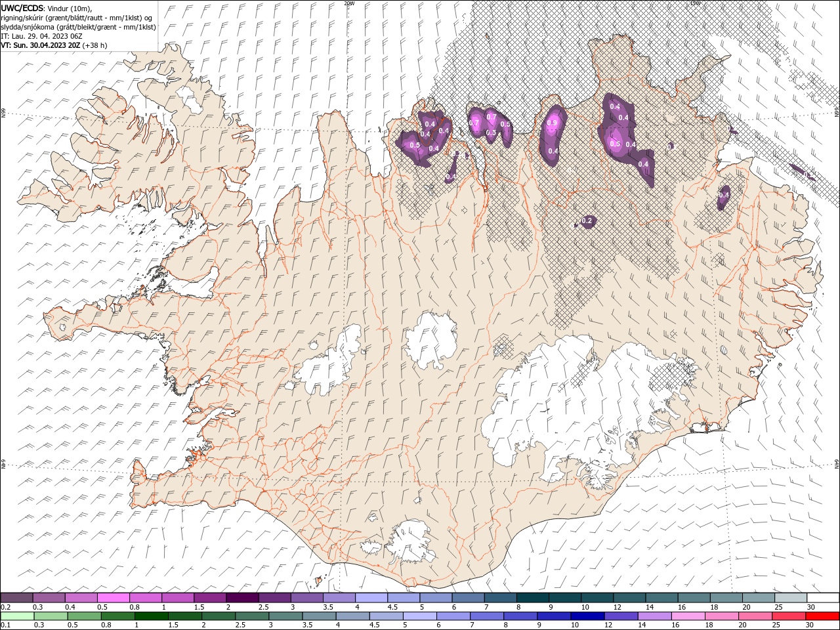Select the dark teal swatch labeled 8 in snow scale
The width and height of the screenshot is (840, 630).
533,597
